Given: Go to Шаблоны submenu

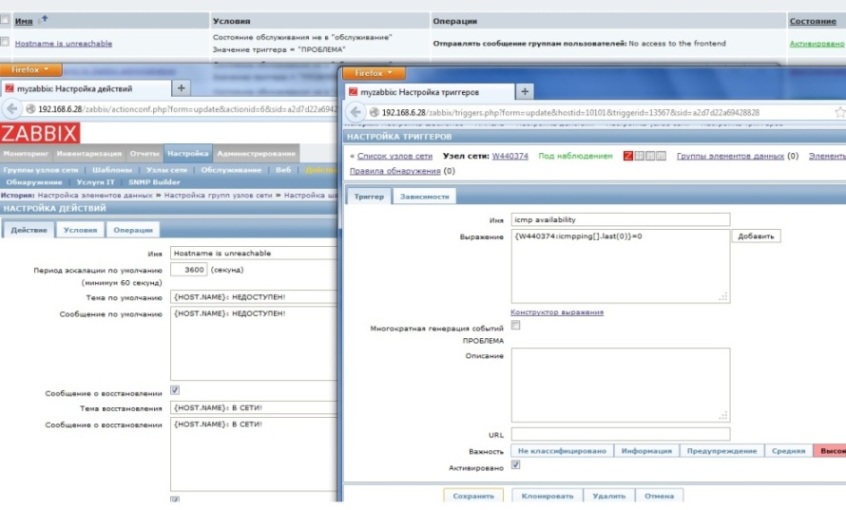Looking at the screenshot, I should 112,170.
